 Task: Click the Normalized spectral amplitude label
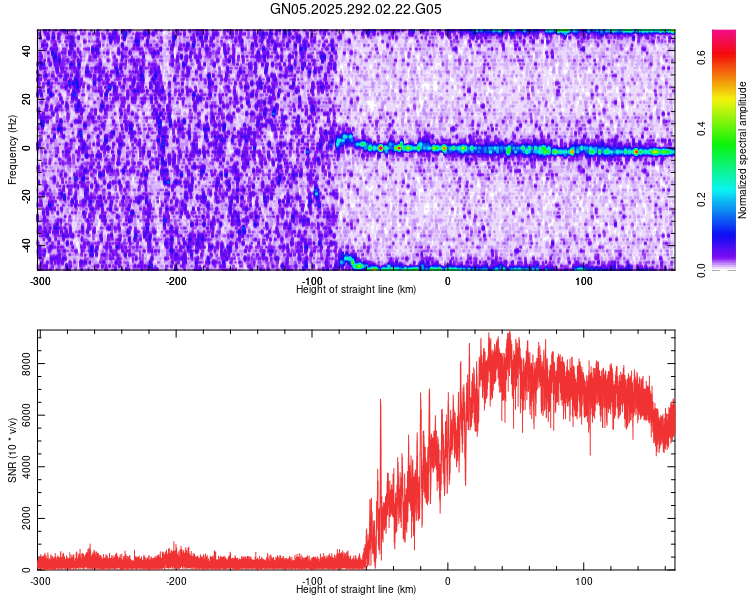point(743,150)
